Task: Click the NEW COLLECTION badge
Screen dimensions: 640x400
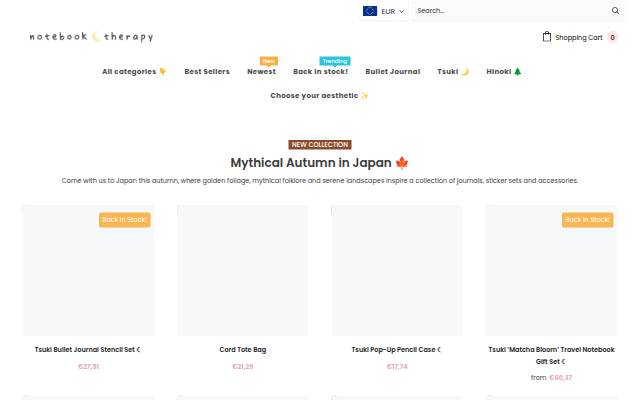Action: (320, 144)
